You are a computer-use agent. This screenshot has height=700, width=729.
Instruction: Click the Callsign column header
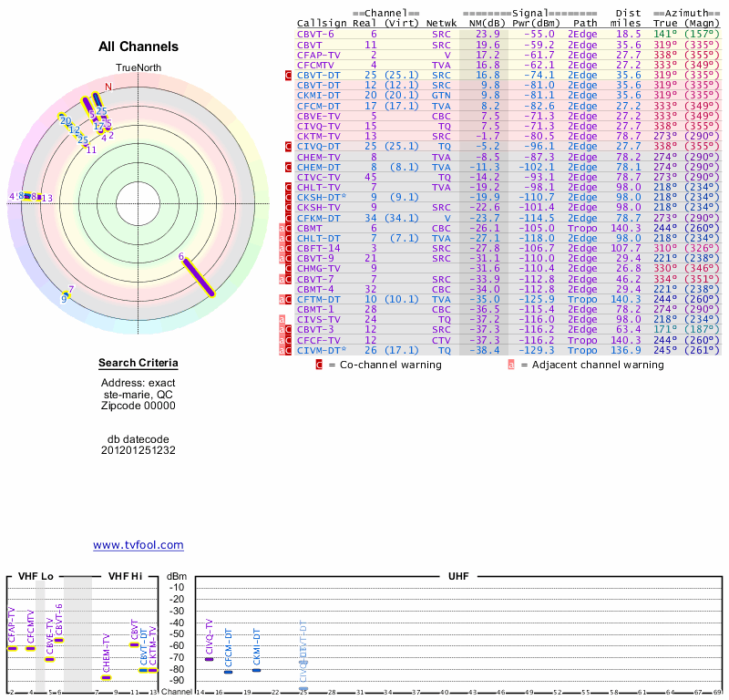[323, 23]
